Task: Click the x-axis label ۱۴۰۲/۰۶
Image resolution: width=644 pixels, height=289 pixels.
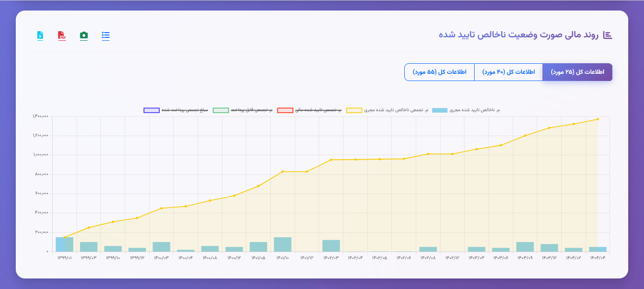Action: 404,258
